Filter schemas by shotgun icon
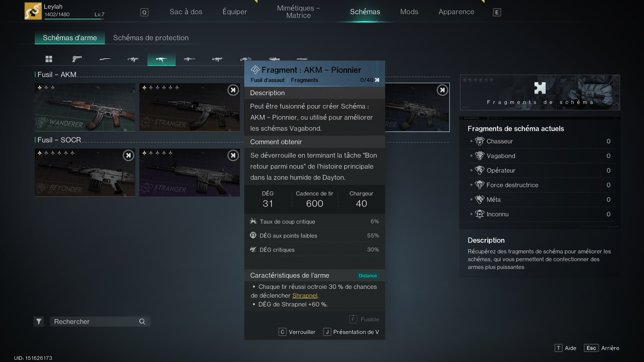The image size is (644, 362). (x=105, y=59)
